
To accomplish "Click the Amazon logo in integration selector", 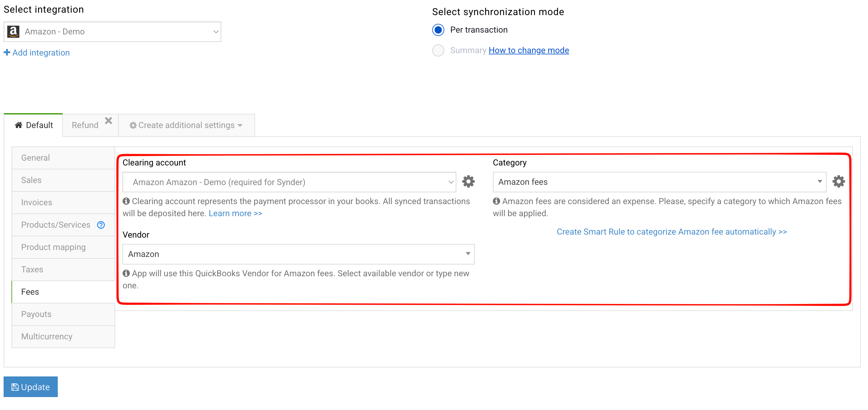I will (14, 32).
